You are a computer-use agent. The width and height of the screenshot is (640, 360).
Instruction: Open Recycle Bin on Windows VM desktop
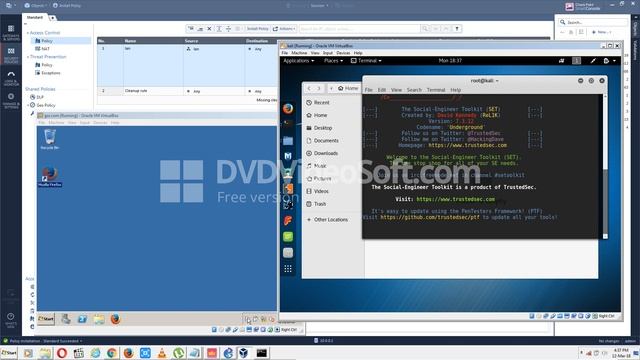pyautogui.click(x=50, y=139)
